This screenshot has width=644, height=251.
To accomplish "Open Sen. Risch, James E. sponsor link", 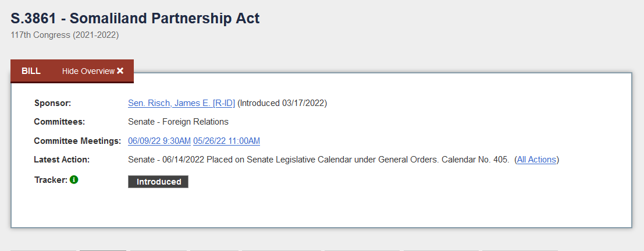I will tap(182, 103).
